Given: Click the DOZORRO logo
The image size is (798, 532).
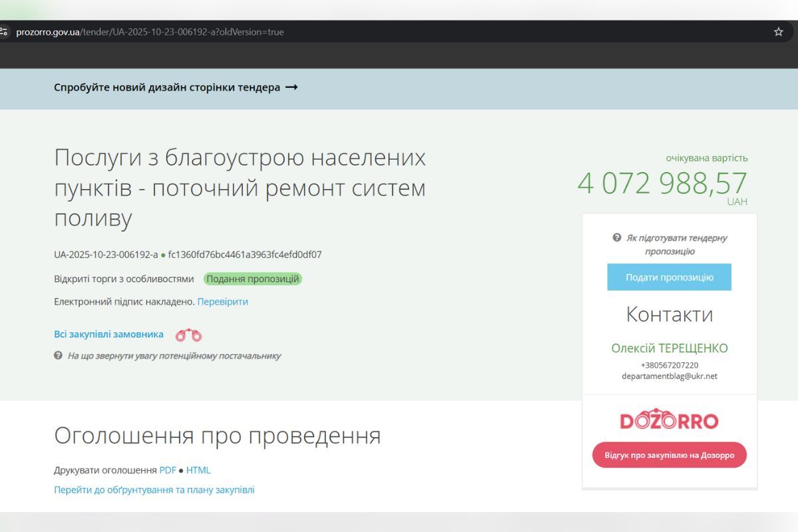Looking at the screenshot, I should (x=669, y=420).
